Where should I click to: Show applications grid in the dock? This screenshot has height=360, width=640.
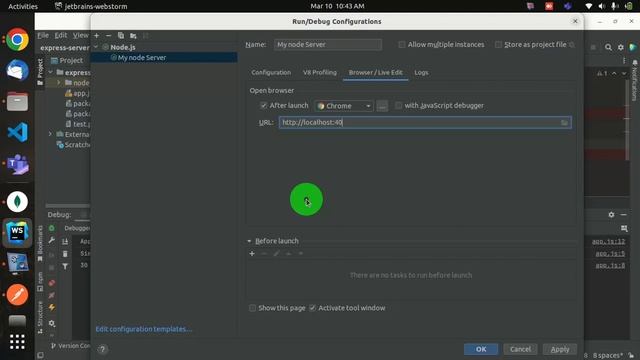(17, 342)
